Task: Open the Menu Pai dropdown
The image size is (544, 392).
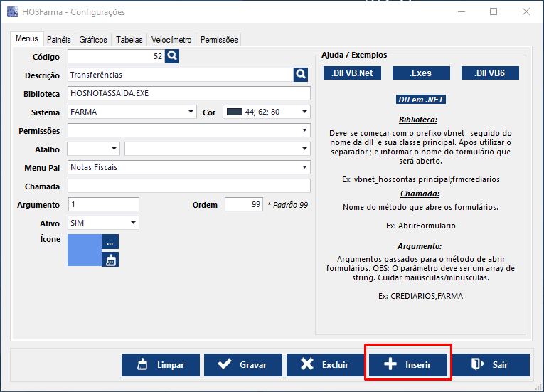Action: (188, 167)
